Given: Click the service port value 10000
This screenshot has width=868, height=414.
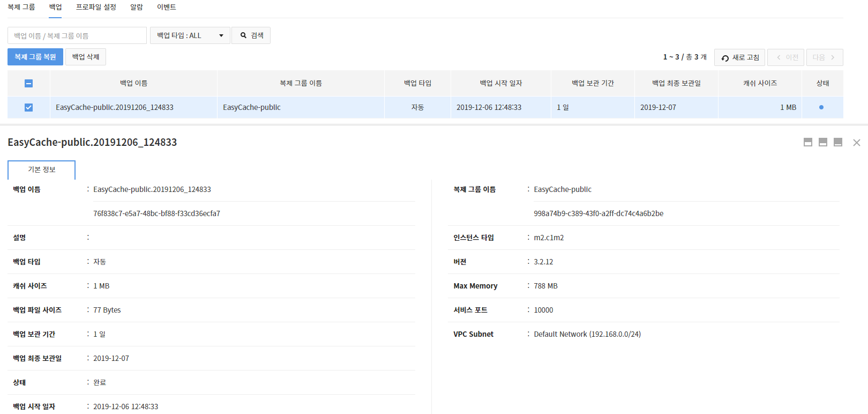Looking at the screenshot, I should click(543, 310).
